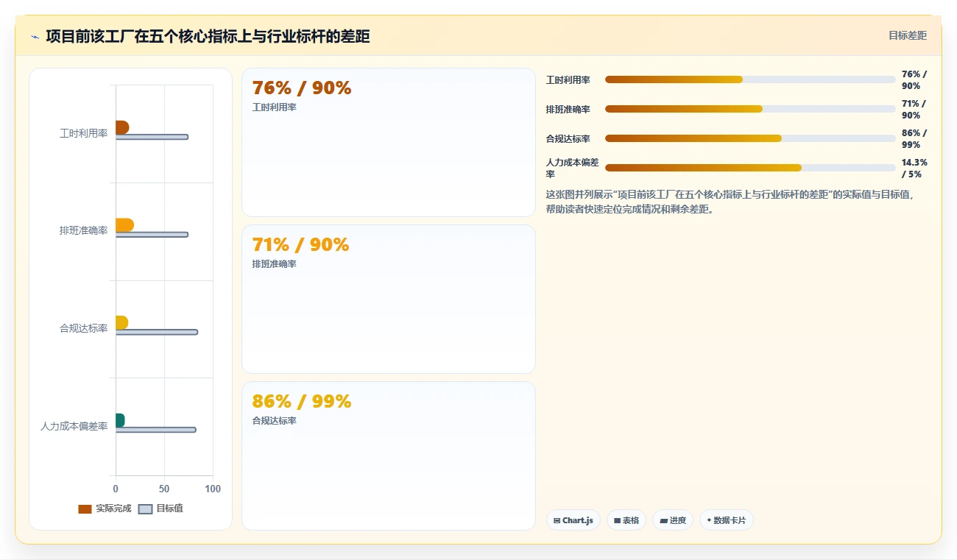957x560 pixels.
Task: Click the 人力成本偏差率 axis label in chart
Action: [x=74, y=426]
